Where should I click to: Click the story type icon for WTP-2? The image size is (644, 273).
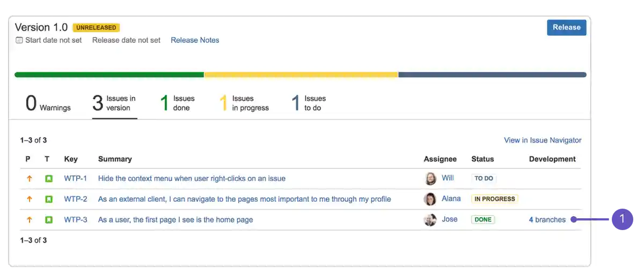pos(49,199)
